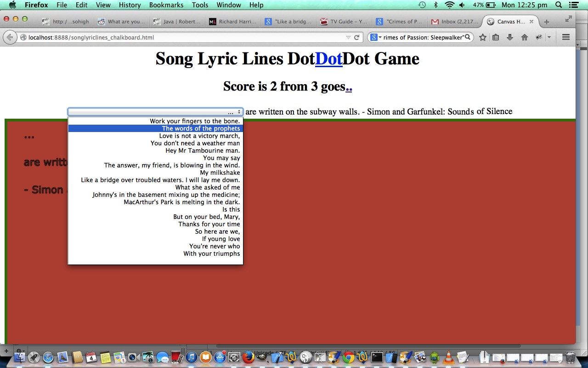The image size is (588, 368).
Task: Open the Firefox hamburger menu
Action: pyautogui.click(x=566, y=37)
